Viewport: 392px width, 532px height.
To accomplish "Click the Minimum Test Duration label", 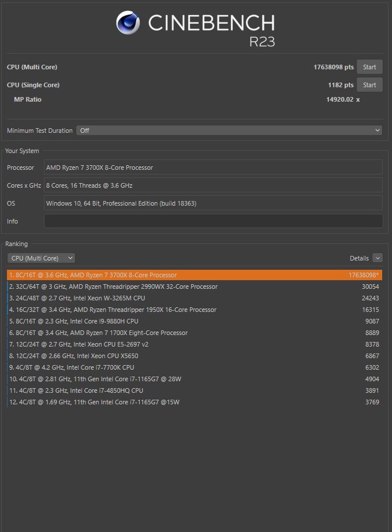I will [x=40, y=131].
